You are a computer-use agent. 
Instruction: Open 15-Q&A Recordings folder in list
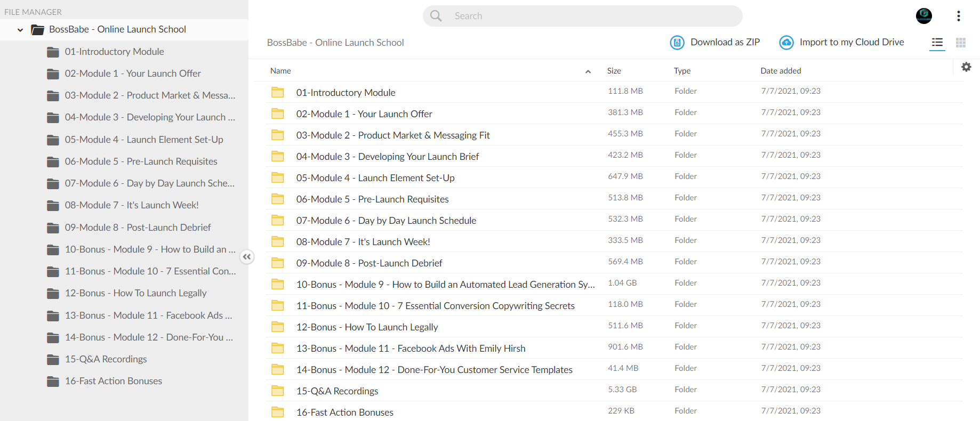point(337,391)
